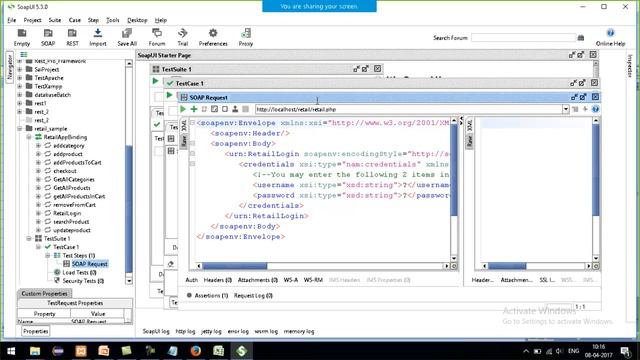Viewport: 640px width, 360px height.
Task: Create a new SOAP project from toolbar
Action: [x=48, y=37]
